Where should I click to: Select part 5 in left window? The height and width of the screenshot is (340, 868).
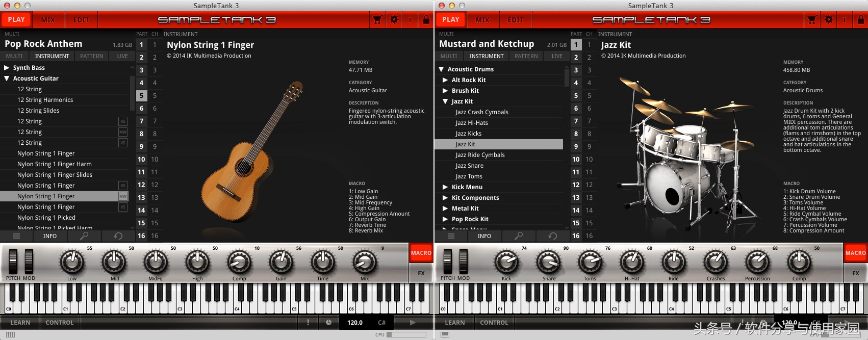click(x=142, y=95)
